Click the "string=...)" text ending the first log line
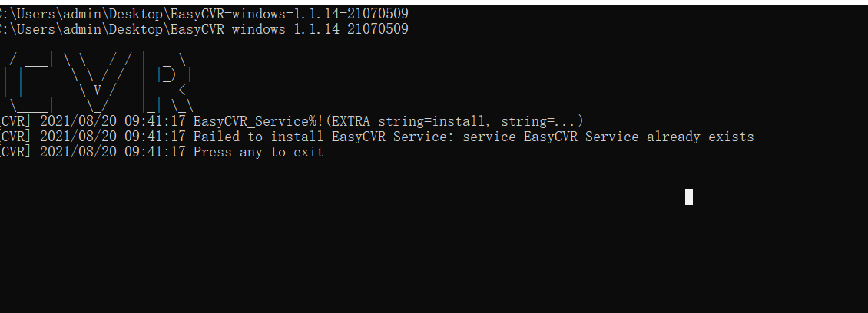 [542, 121]
